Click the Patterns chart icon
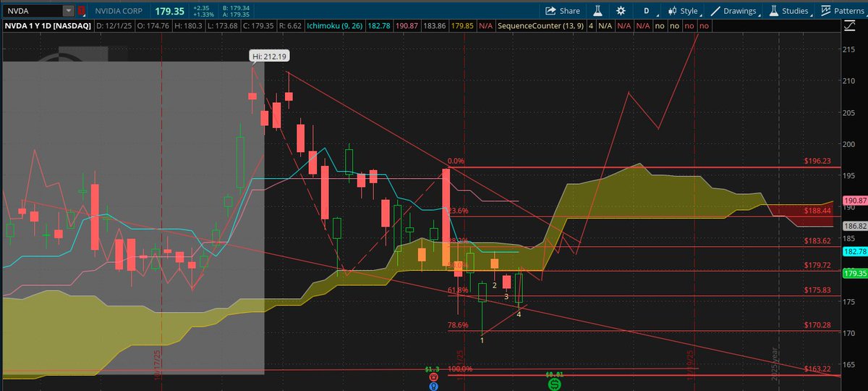 tap(825, 11)
